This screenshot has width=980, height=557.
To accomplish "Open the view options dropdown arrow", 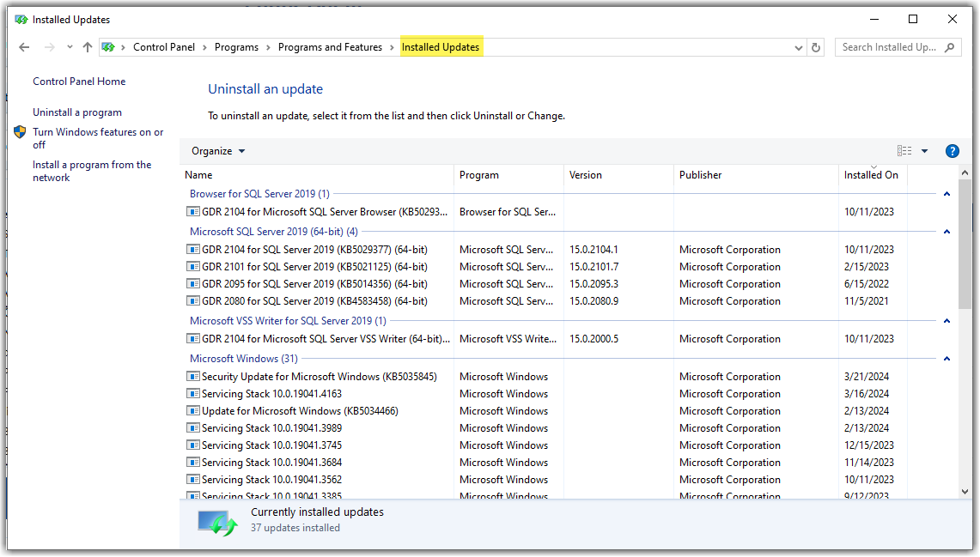I will click(x=924, y=151).
